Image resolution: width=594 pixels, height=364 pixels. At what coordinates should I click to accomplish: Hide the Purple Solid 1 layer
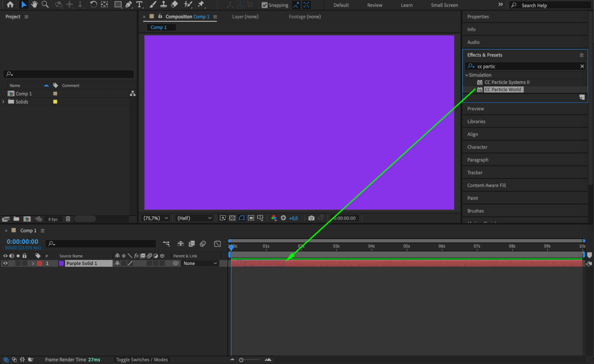5,263
